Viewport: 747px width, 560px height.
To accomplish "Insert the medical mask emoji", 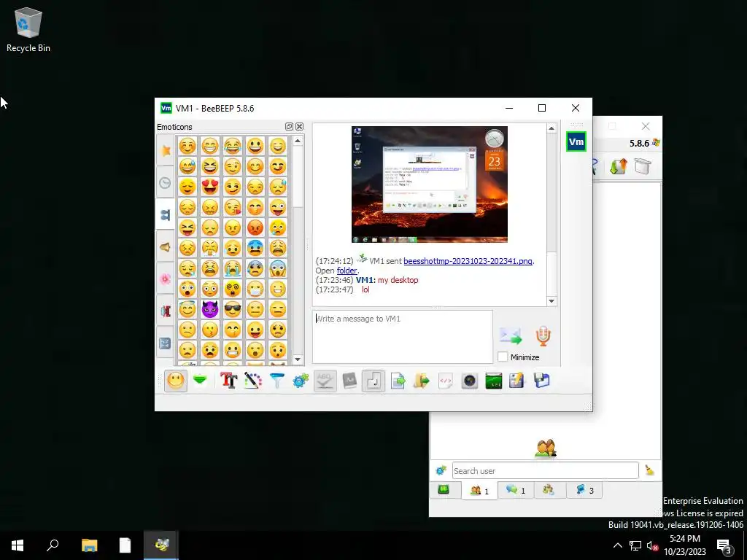I will pos(255,289).
